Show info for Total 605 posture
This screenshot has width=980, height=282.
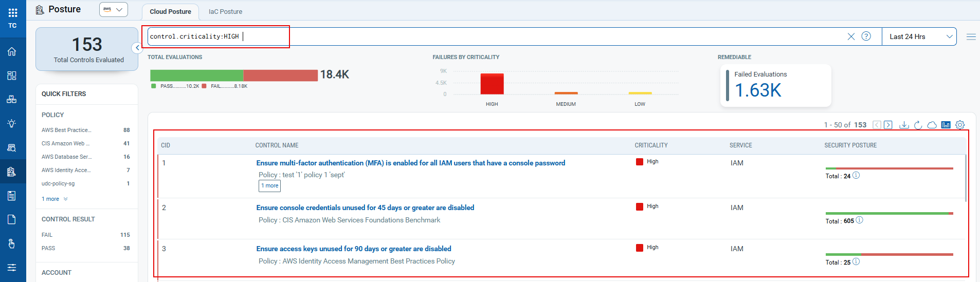click(860, 220)
